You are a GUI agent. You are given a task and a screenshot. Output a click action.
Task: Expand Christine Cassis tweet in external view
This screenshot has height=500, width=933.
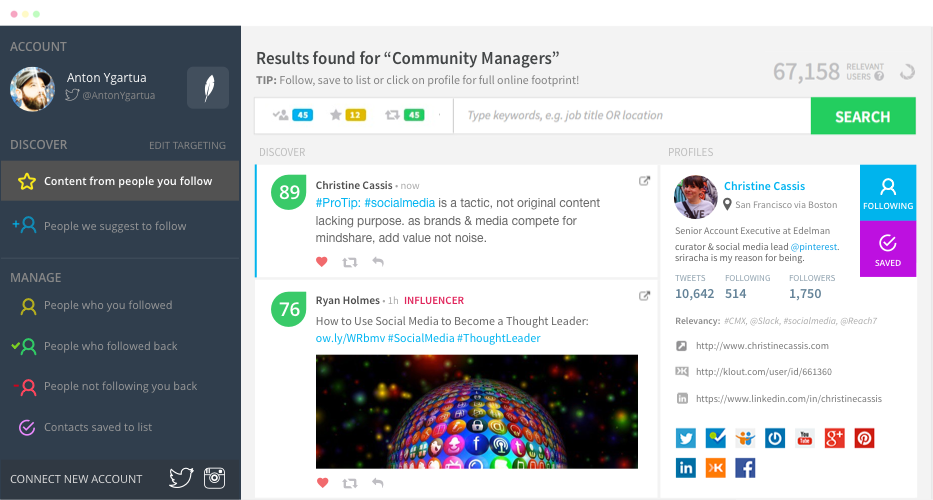click(644, 181)
